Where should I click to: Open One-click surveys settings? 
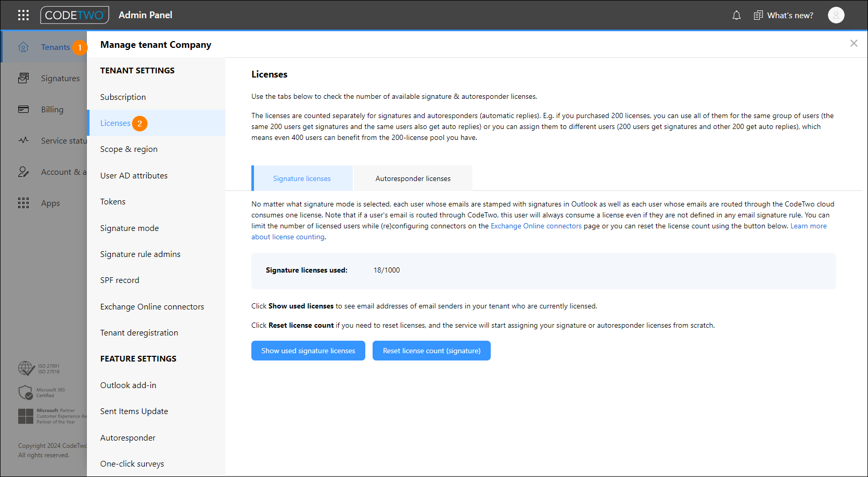(132, 463)
